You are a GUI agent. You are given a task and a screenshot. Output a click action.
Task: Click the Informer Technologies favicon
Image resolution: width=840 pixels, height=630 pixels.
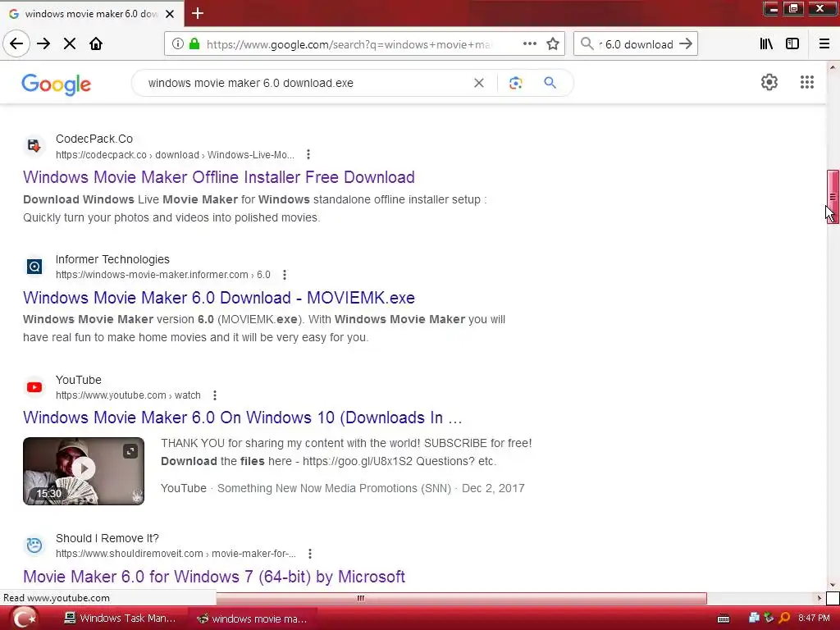34,267
